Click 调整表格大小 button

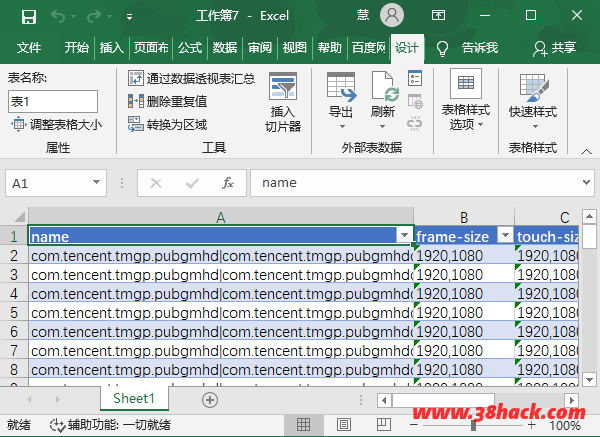click(57, 125)
